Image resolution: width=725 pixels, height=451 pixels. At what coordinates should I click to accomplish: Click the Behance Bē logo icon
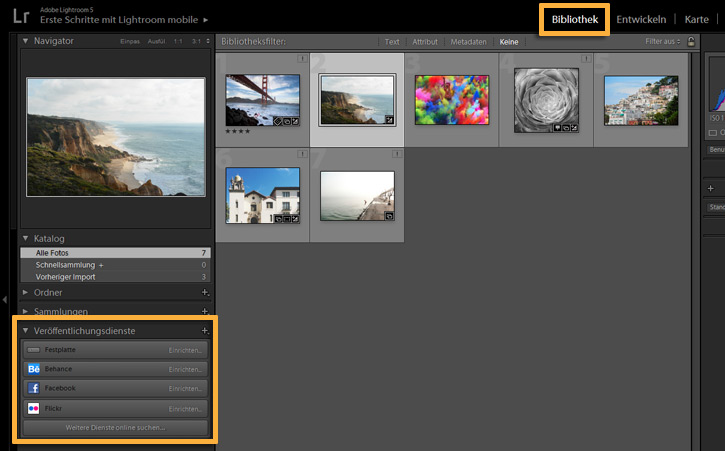34,369
